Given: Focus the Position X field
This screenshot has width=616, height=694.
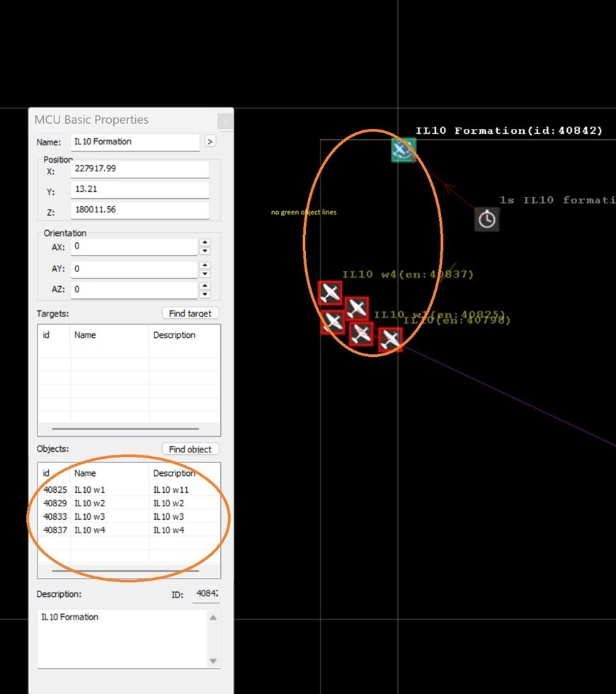Looking at the screenshot, I should (140, 169).
